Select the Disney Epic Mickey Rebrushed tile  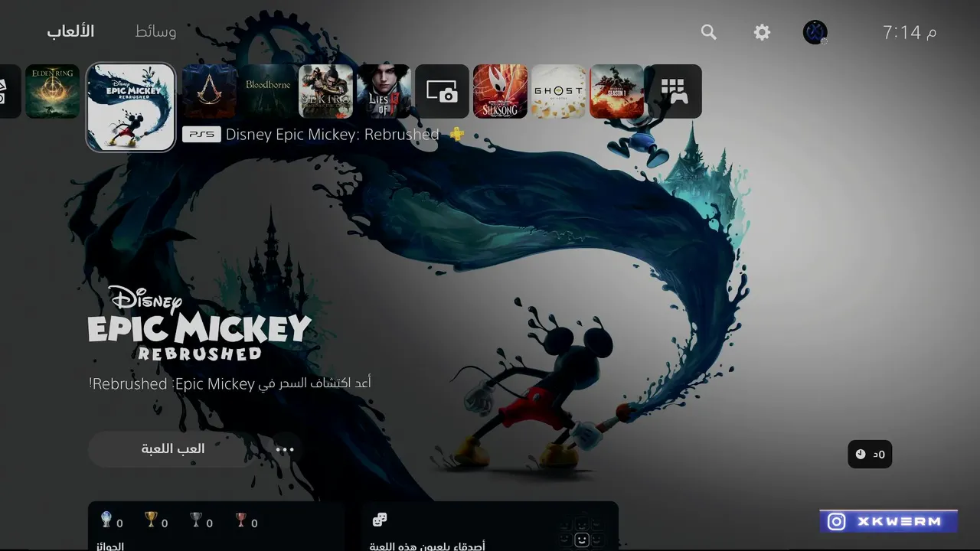click(x=131, y=107)
